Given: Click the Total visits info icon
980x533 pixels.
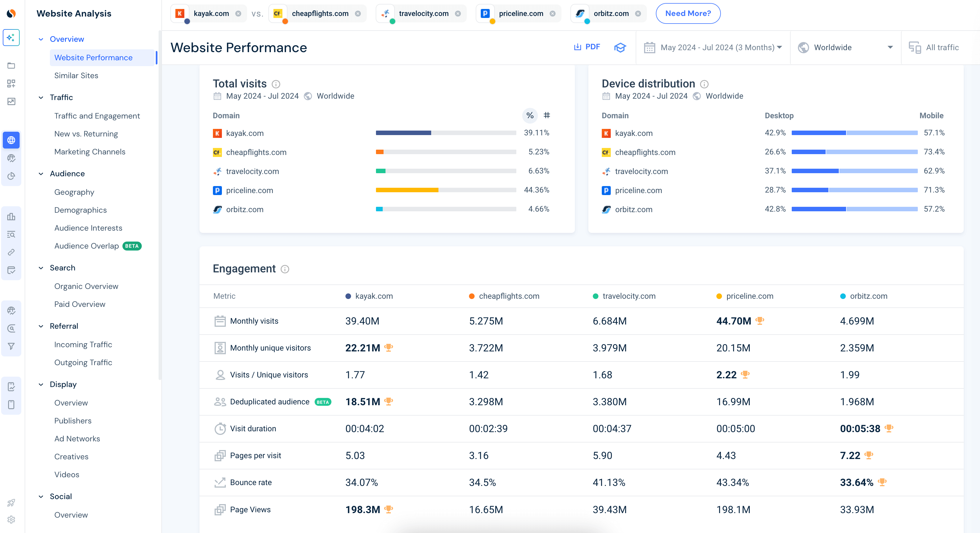Looking at the screenshot, I should [x=276, y=84].
